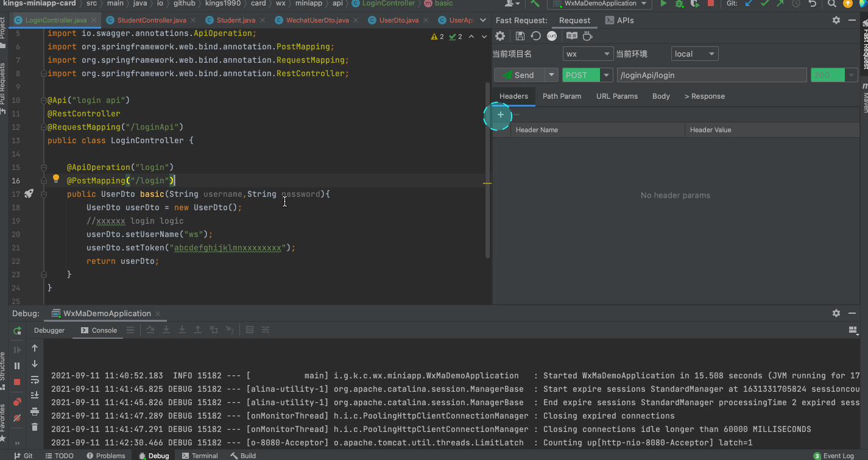Expand the wx project name dropdown
The image size is (868, 460).
coord(588,54)
